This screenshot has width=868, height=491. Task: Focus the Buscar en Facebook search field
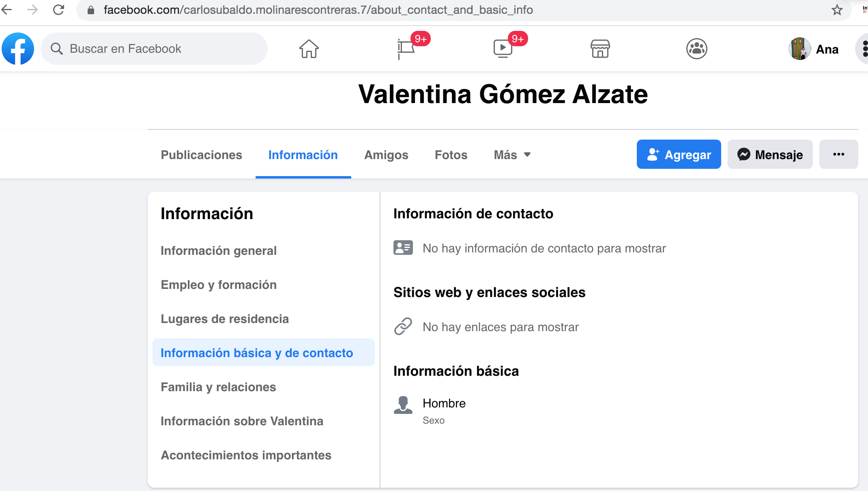(154, 49)
